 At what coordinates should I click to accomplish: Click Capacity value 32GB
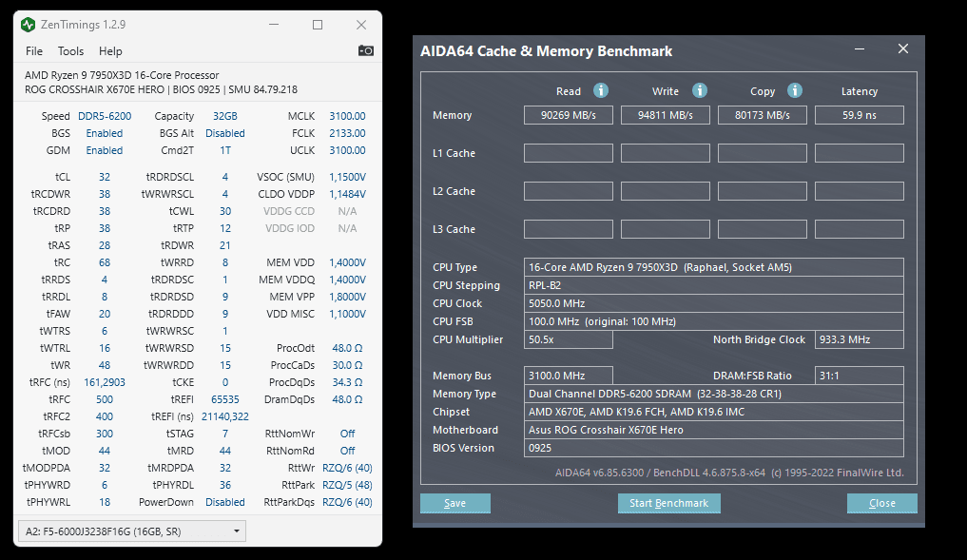[225, 116]
